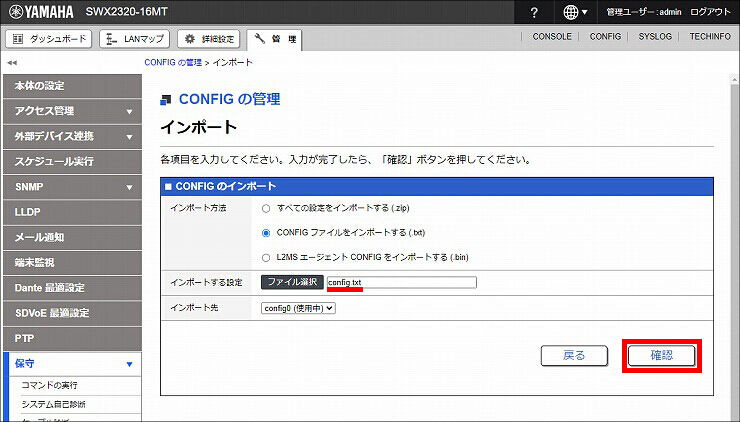Open the CONFIG link in header

(x=605, y=36)
